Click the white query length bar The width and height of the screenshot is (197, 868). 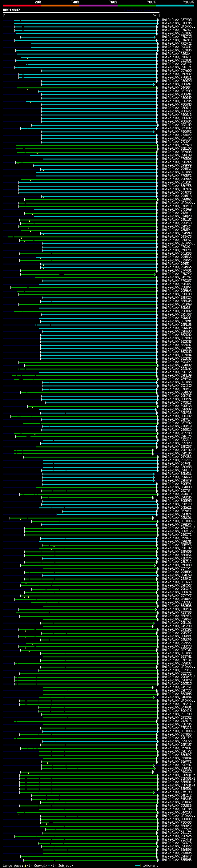click(81, 12)
